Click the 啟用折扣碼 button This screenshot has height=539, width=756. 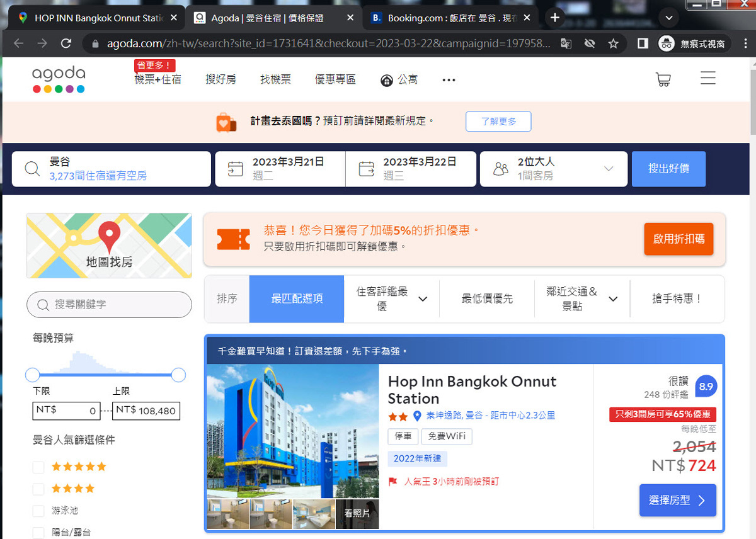point(679,239)
